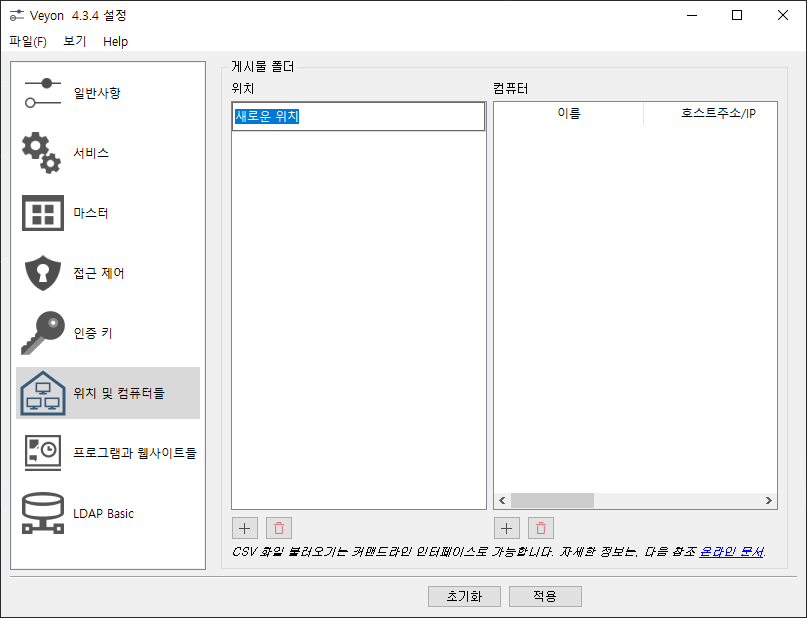Add a new computer with plus button
This screenshot has height=618, width=807.
(x=507, y=528)
